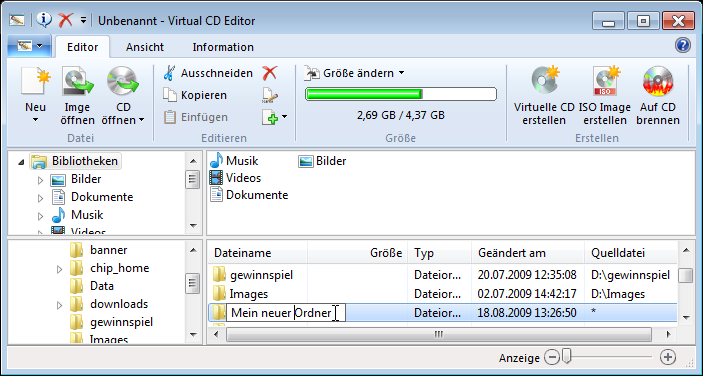Click the red X icon in quick access toolbar
703x376 pixels.
pyautogui.click(x=66, y=20)
